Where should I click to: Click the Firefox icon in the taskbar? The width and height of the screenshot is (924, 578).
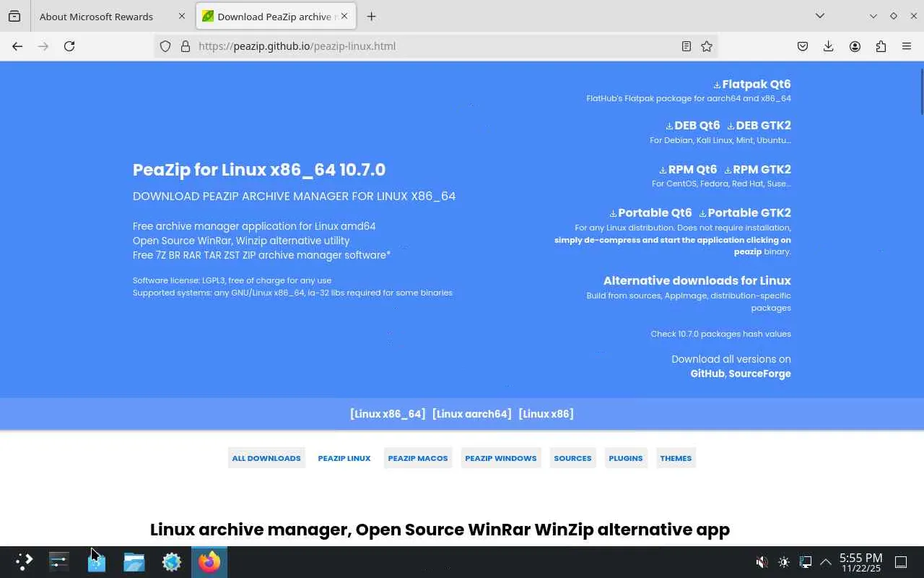[209, 561]
